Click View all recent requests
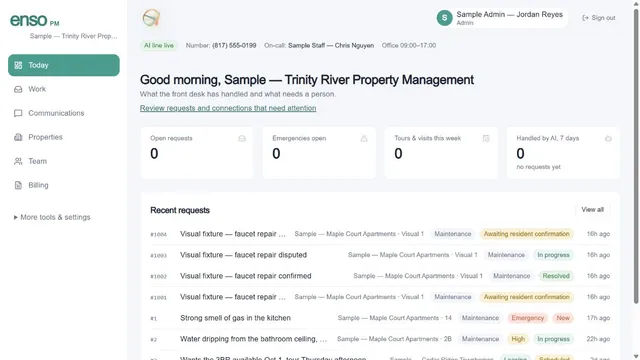This screenshot has height=360, width=640. [x=592, y=210]
